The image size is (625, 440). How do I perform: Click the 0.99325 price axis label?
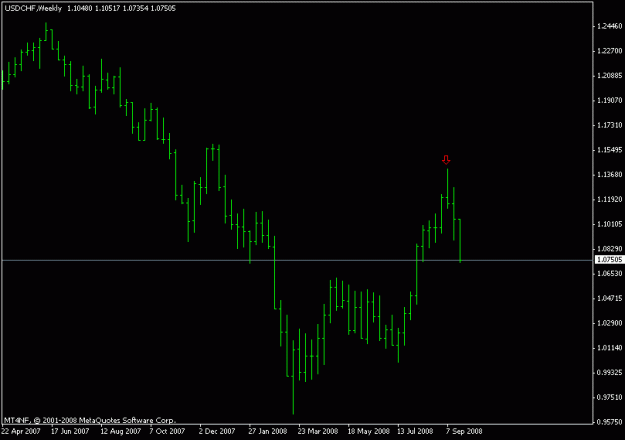click(x=609, y=373)
